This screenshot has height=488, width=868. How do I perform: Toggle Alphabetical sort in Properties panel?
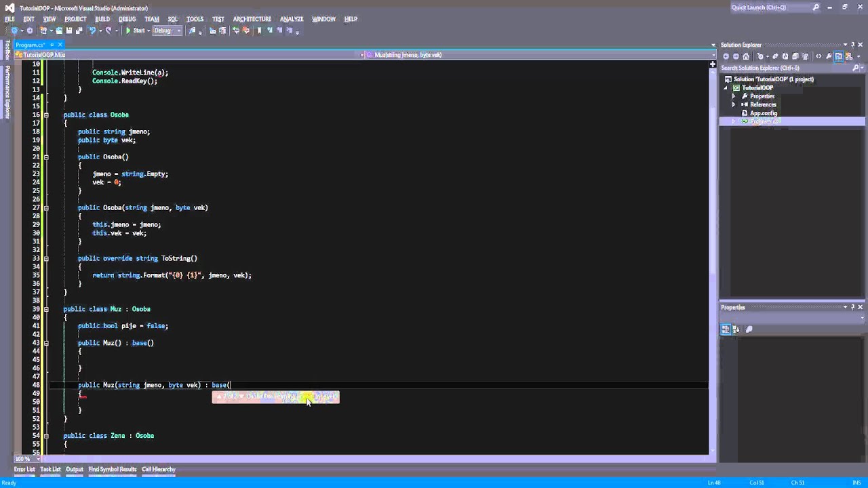[736, 329]
